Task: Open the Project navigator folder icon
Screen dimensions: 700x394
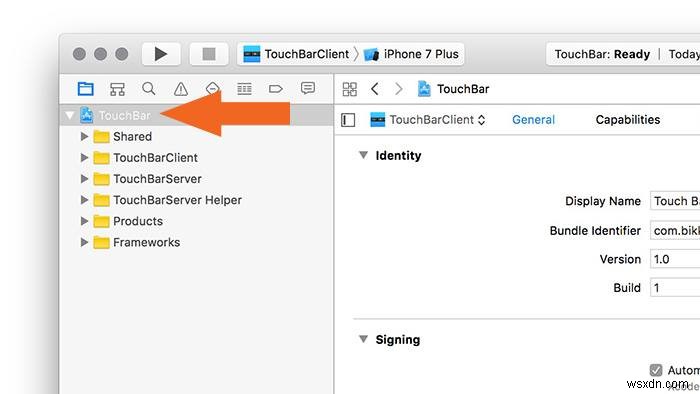Action: pyautogui.click(x=85, y=89)
